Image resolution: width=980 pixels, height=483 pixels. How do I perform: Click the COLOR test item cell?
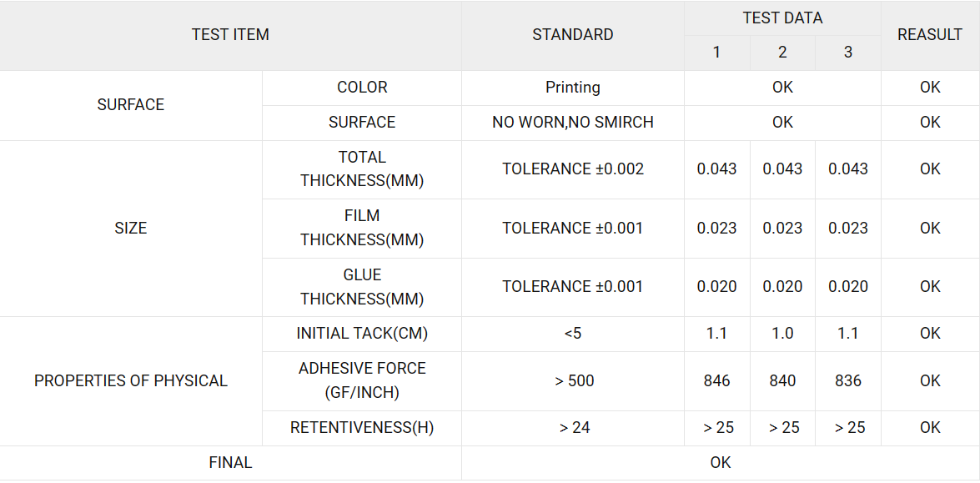pos(362,88)
